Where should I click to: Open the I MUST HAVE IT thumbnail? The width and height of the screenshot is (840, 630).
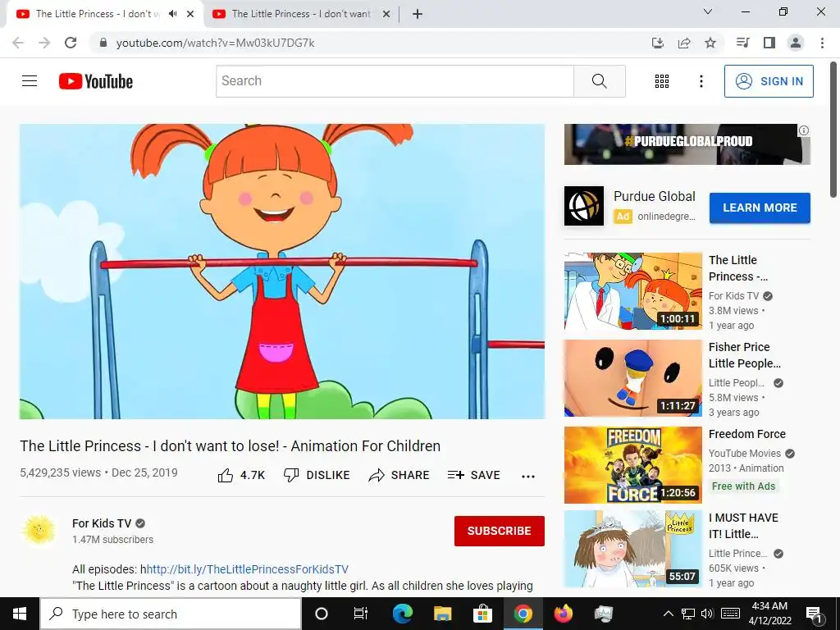tap(632, 549)
